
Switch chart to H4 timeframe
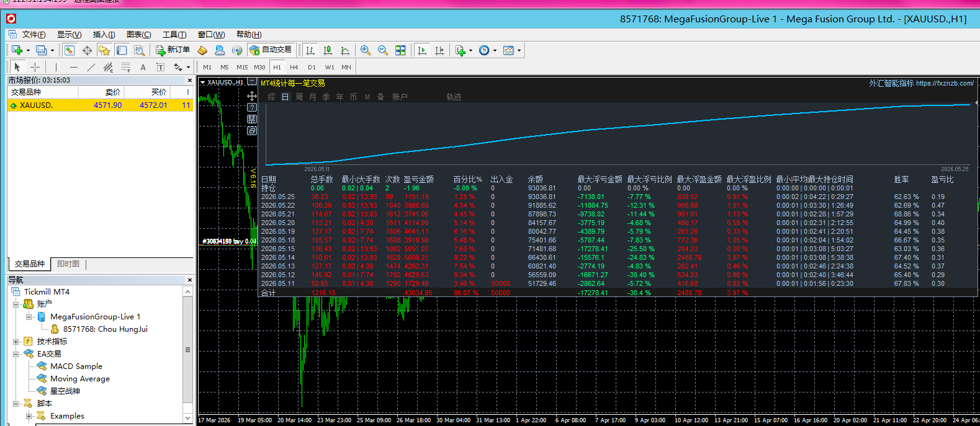(x=294, y=67)
